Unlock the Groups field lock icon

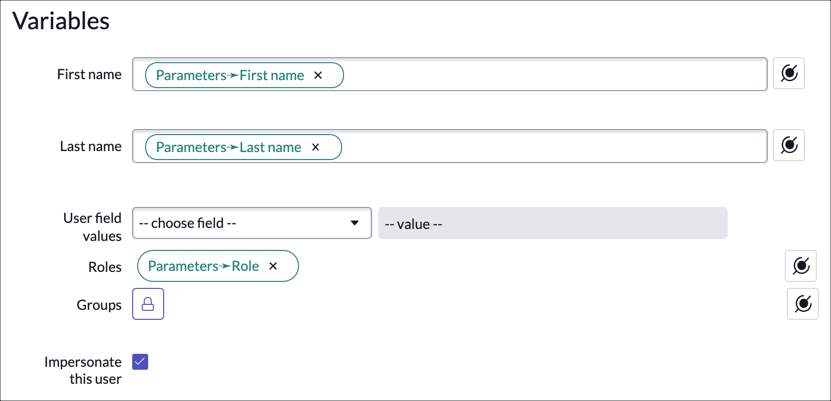pos(148,304)
